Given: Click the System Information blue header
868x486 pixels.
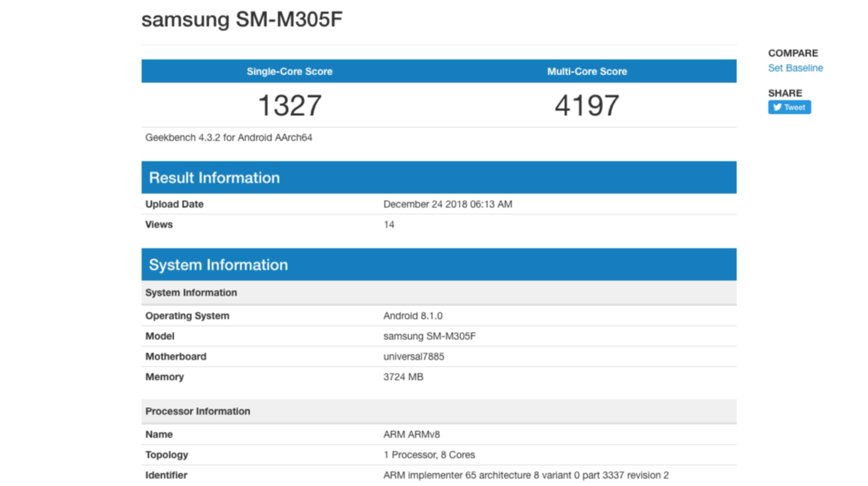Looking at the screenshot, I should pos(218,265).
